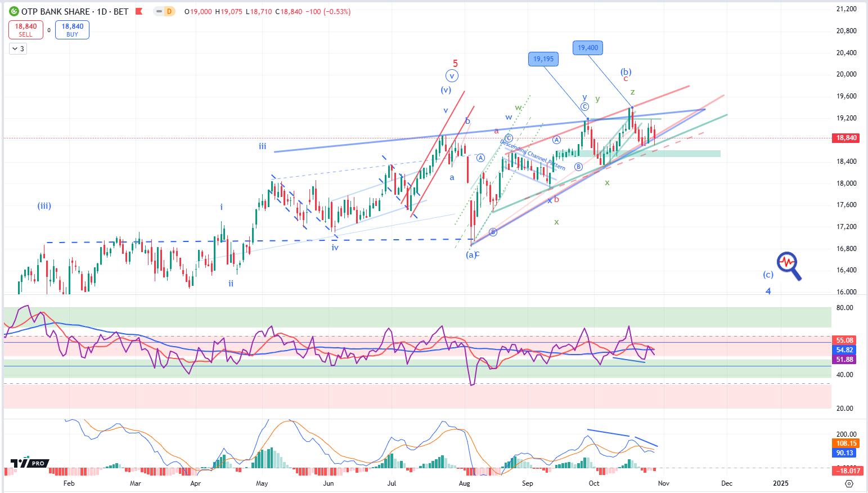Select the 19,400 price callout label
This screenshot has height=493, width=868.
[588, 48]
